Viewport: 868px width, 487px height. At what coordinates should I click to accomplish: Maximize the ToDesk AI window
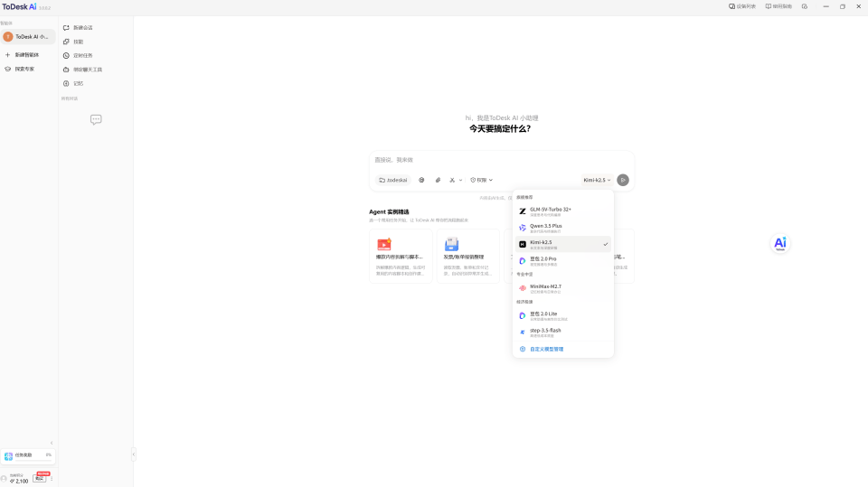(x=843, y=6)
